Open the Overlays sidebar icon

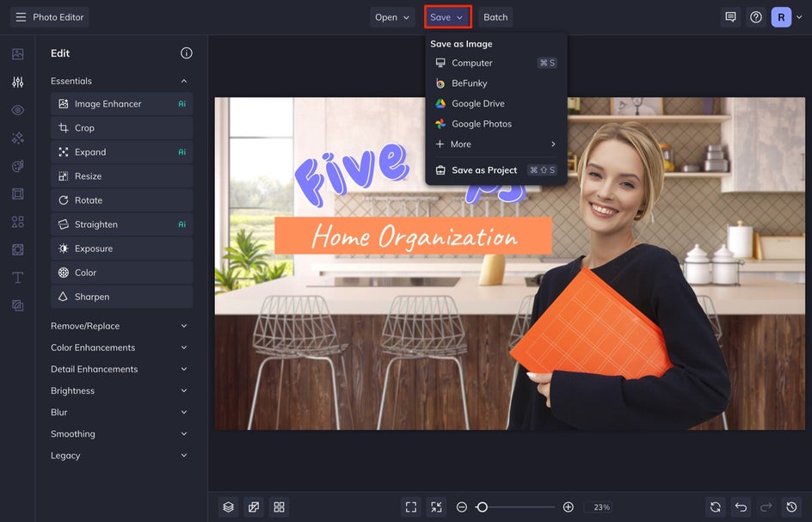tap(17, 305)
